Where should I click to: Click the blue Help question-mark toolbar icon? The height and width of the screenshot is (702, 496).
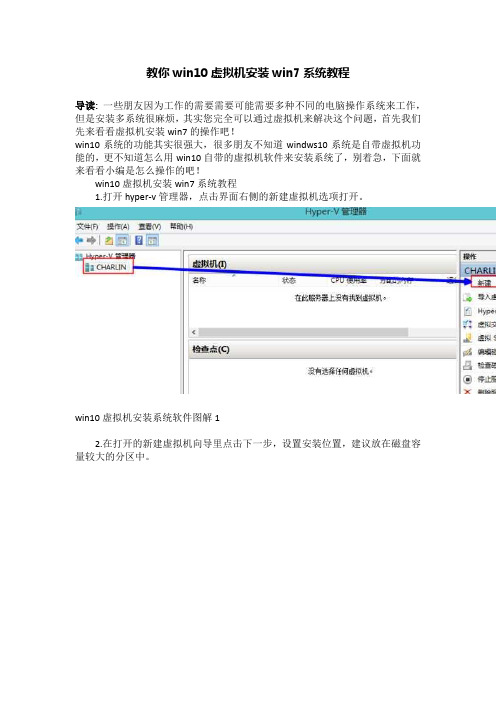[139, 240]
